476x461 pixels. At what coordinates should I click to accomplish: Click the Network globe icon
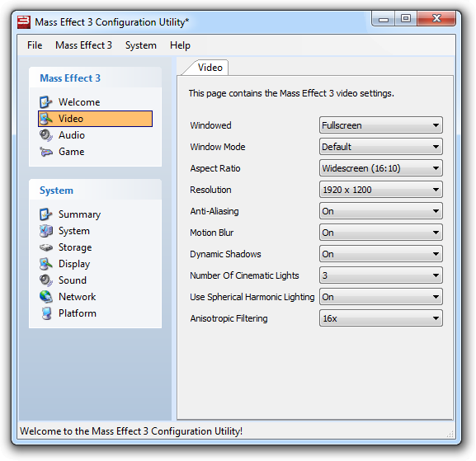pyautogui.click(x=46, y=297)
